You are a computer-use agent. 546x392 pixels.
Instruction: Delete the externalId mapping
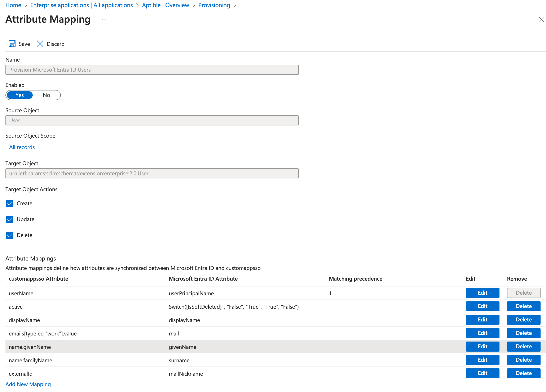(523, 373)
